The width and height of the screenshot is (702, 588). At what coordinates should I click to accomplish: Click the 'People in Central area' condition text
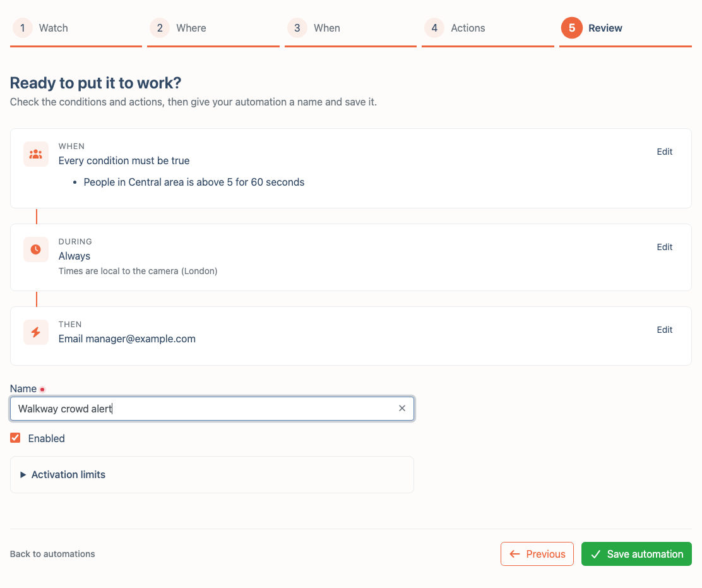pyautogui.click(x=194, y=183)
